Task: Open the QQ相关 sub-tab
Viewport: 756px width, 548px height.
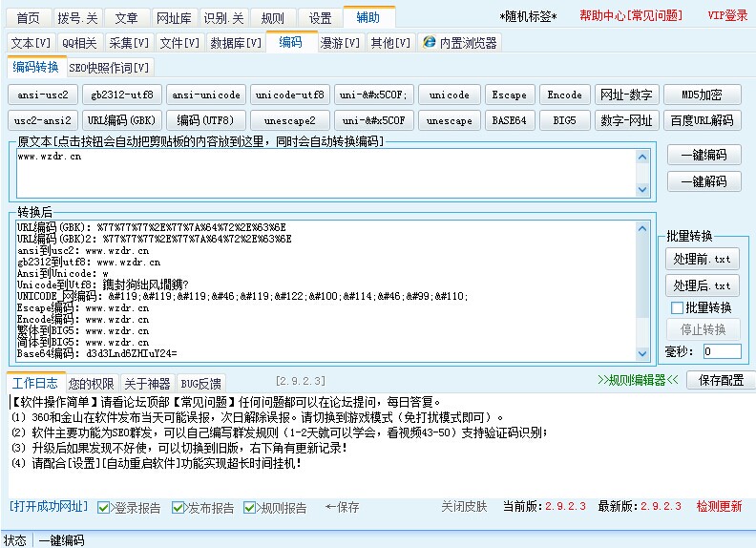Action: (x=79, y=43)
